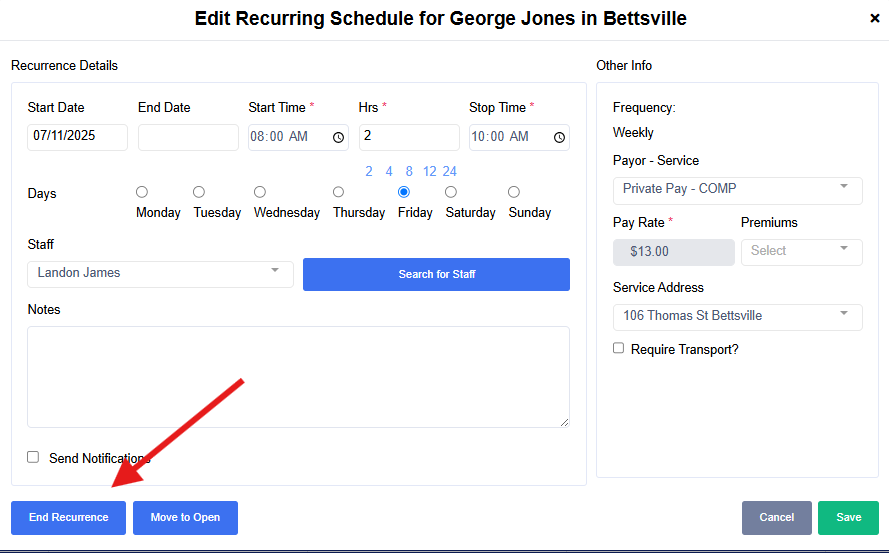Expand the Service Address dropdown

pos(737,316)
